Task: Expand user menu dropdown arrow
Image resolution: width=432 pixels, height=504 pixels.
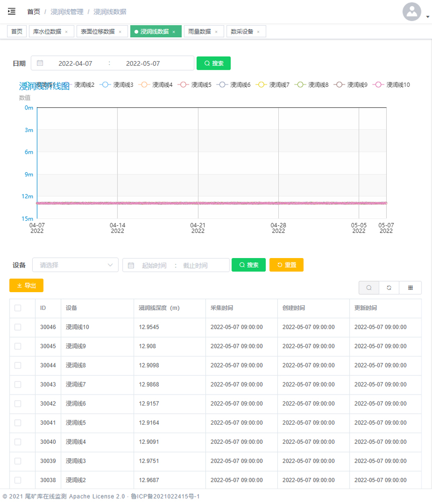Action: [x=427, y=17]
